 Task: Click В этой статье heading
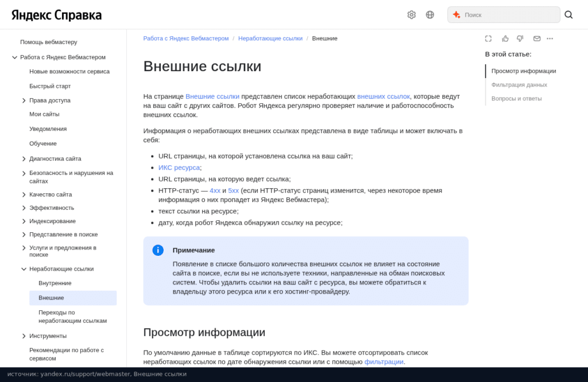(508, 54)
